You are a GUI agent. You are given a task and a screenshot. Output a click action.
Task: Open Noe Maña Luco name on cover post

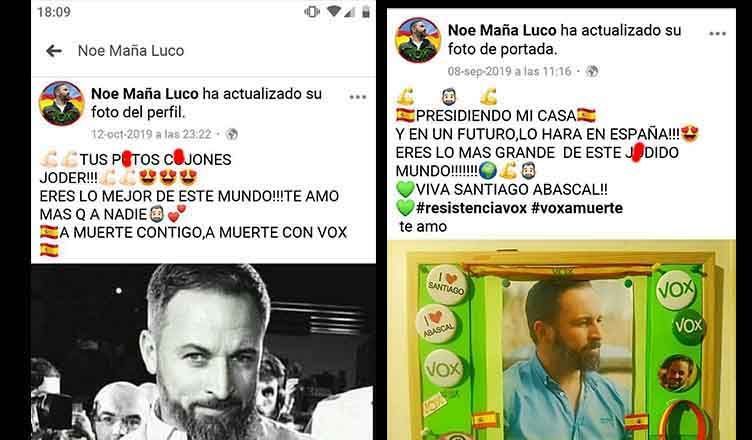[502, 30]
